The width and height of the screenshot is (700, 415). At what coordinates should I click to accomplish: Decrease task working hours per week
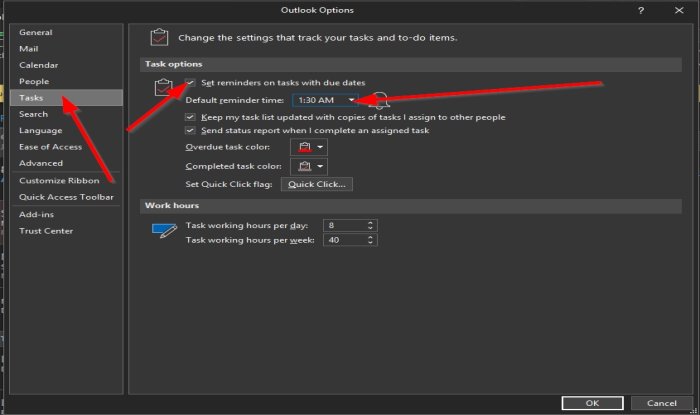tap(371, 243)
